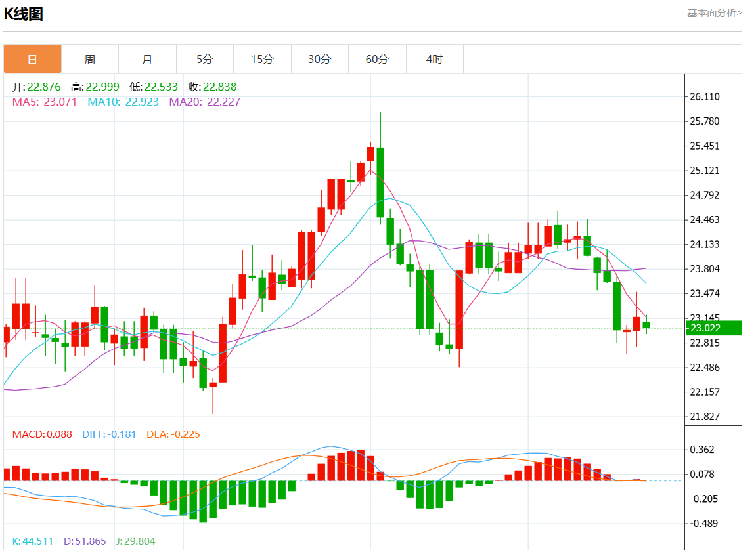Open the 基本面分析 link

[x=714, y=13]
